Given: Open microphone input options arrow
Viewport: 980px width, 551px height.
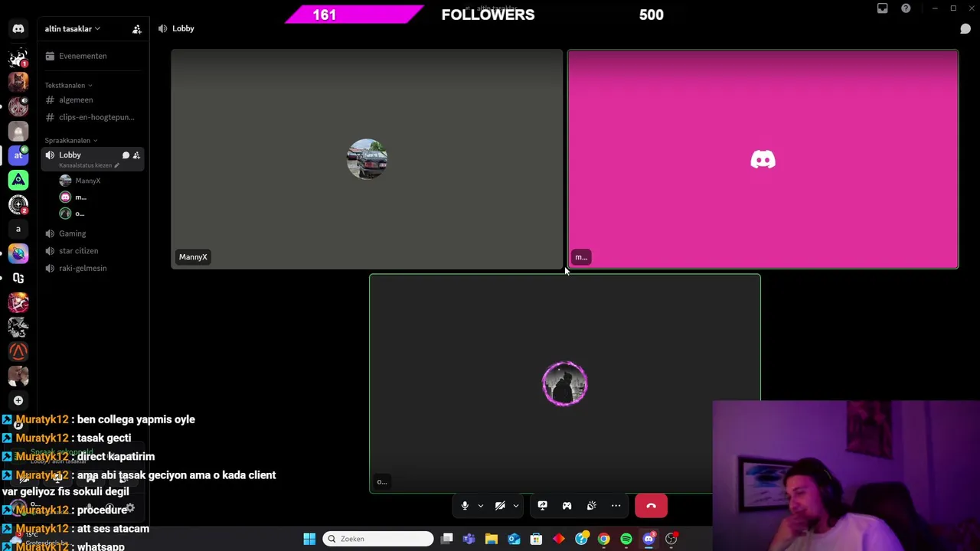Looking at the screenshot, I should [x=481, y=506].
